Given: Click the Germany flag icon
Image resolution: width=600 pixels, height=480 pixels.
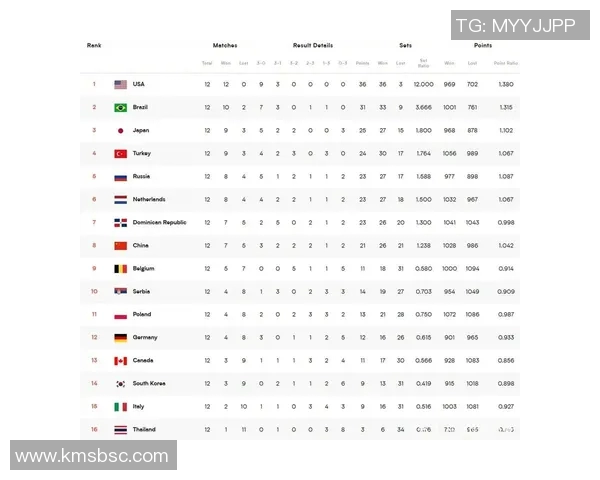Looking at the screenshot, I should pyautogui.click(x=121, y=337).
